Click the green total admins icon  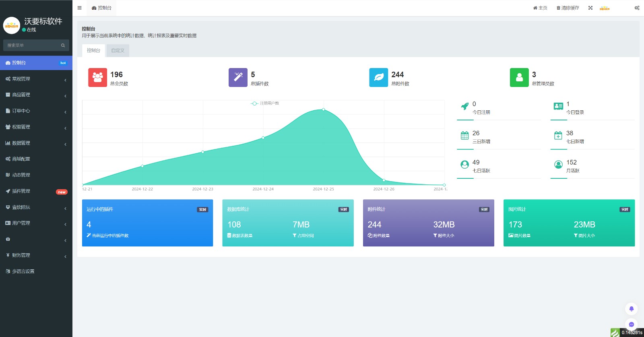tap(519, 77)
